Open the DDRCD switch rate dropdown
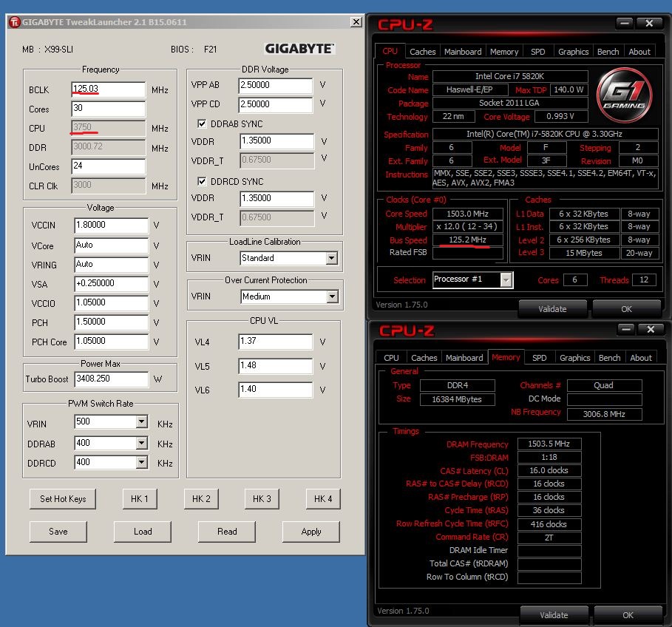Viewport: 672px width, 627px height. [x=142, y=462]
